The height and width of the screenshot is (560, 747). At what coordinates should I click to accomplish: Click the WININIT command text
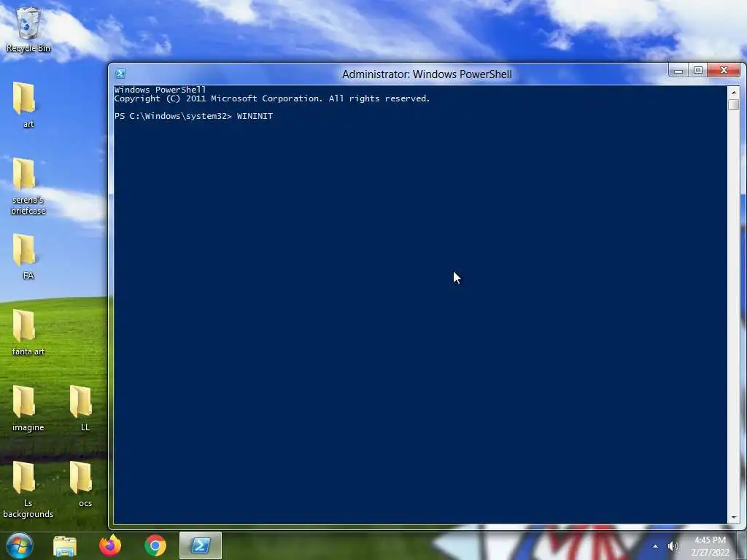pos(255,116)
